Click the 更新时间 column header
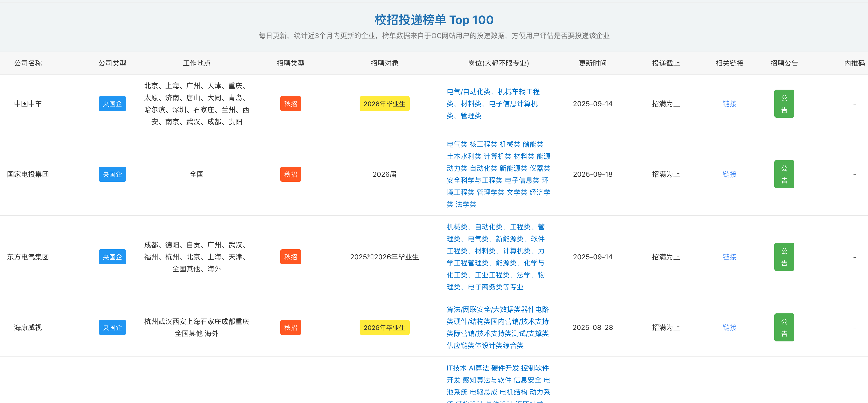Viewport: 868px width, 403px height. click(592, 63)
